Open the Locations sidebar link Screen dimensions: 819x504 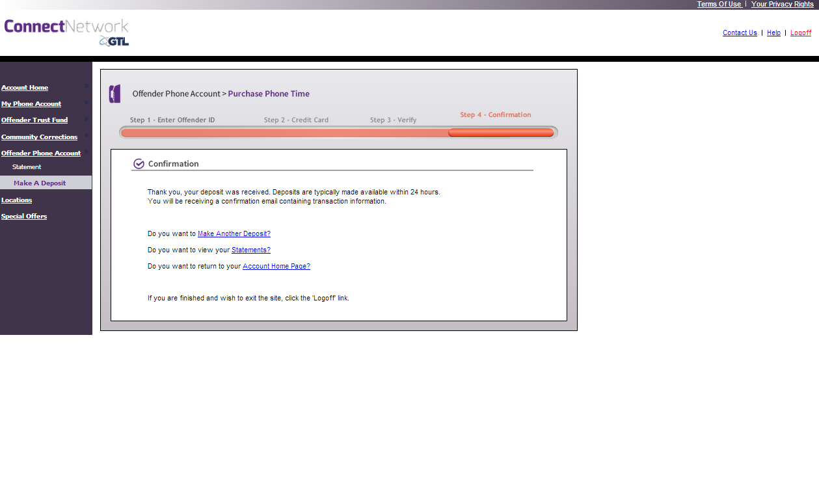coord(16,200)
